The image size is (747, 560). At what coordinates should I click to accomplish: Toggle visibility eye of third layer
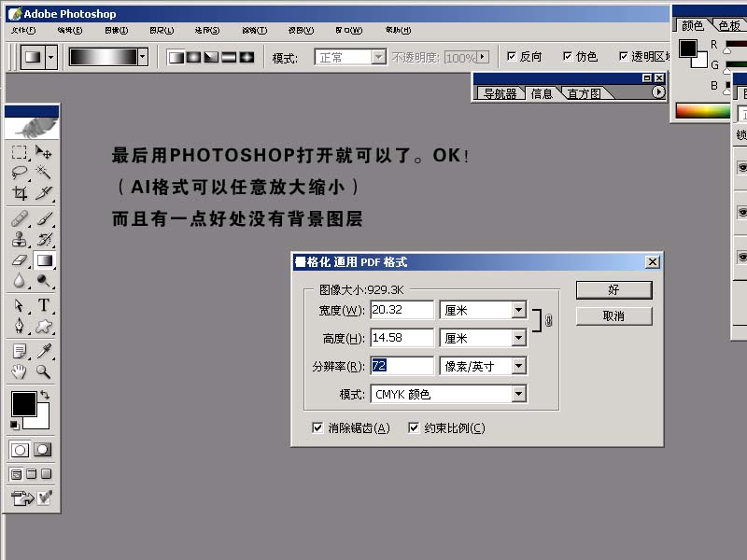click(x=741, y=257)
